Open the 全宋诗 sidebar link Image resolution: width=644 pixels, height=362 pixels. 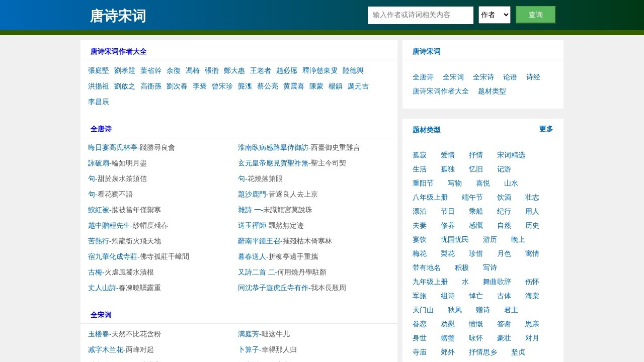483,77
